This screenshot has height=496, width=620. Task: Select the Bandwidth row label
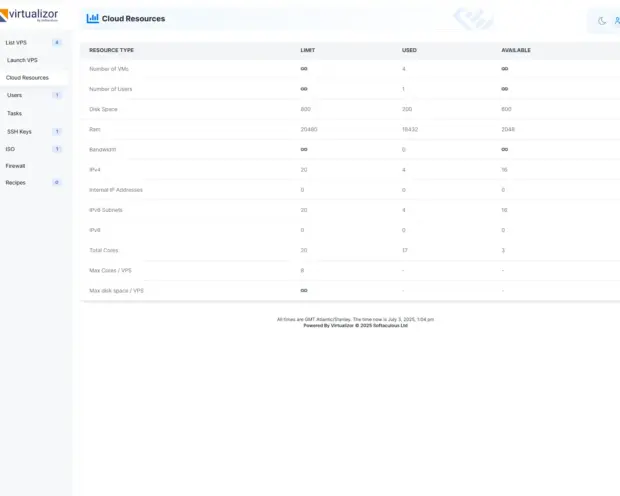click(103, 150)
